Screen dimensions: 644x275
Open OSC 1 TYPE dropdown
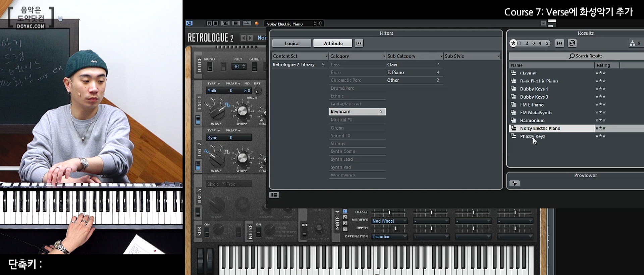pos(213,84)
